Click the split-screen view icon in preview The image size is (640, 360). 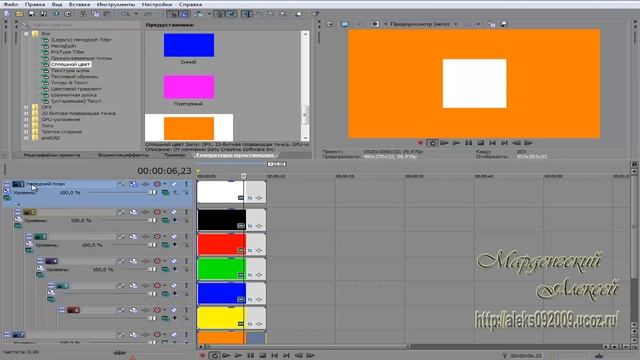(375, 24)
